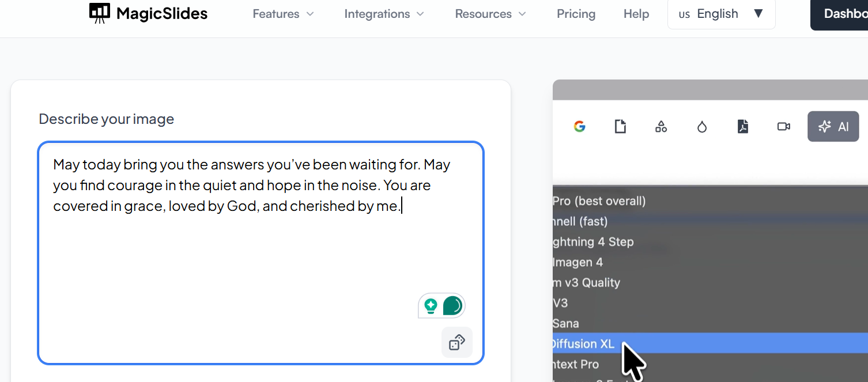Click the shapes icon in toolbar
The width and height of the screenshot is (868, 382).
661,127
